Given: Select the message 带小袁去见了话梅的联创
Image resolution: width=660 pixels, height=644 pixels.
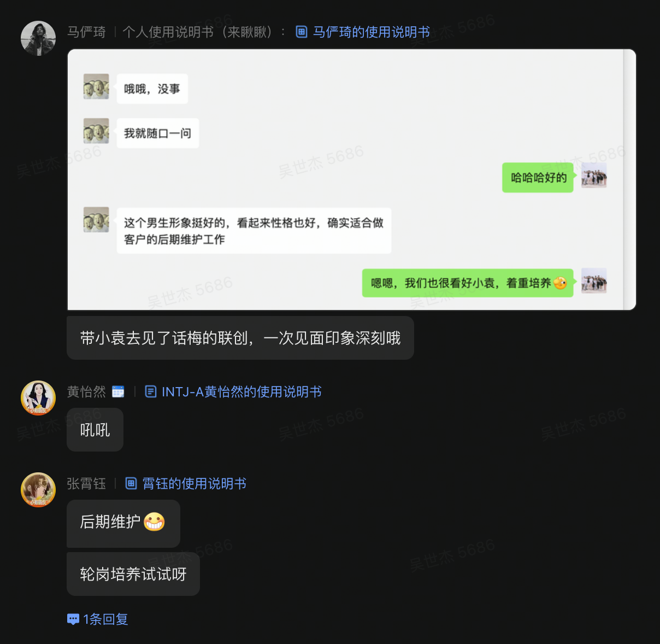Looking at the screenshot, I should pyautogui.click(x=240, y=338).
